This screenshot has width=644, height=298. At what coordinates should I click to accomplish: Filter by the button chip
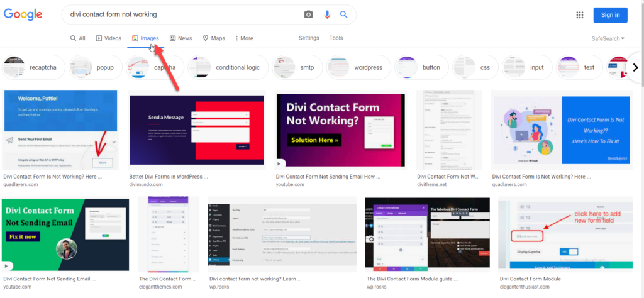click(421, 67)
